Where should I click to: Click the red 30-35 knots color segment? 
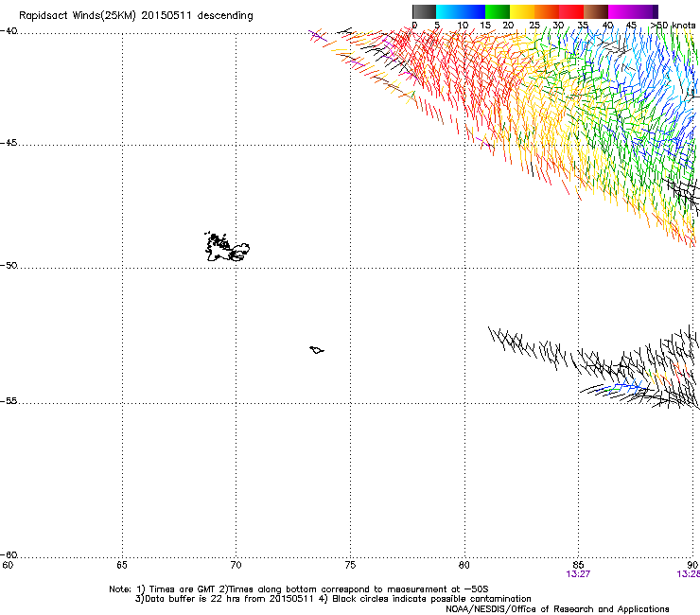tap(571, 11)
